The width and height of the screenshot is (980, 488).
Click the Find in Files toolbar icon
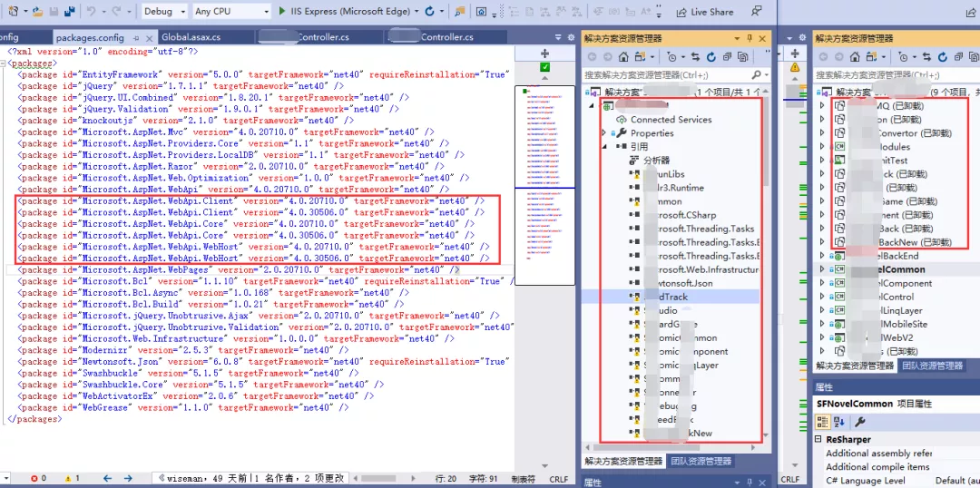[x=459, y=11]
